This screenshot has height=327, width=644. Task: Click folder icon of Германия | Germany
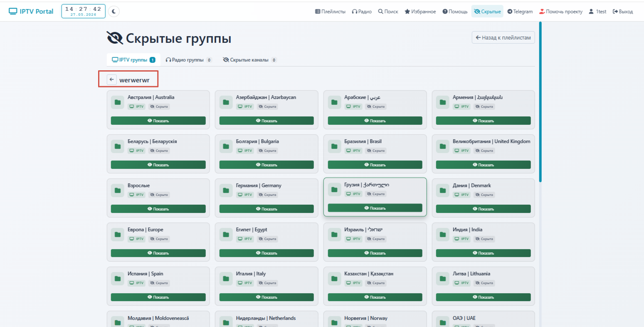(226, 191)
